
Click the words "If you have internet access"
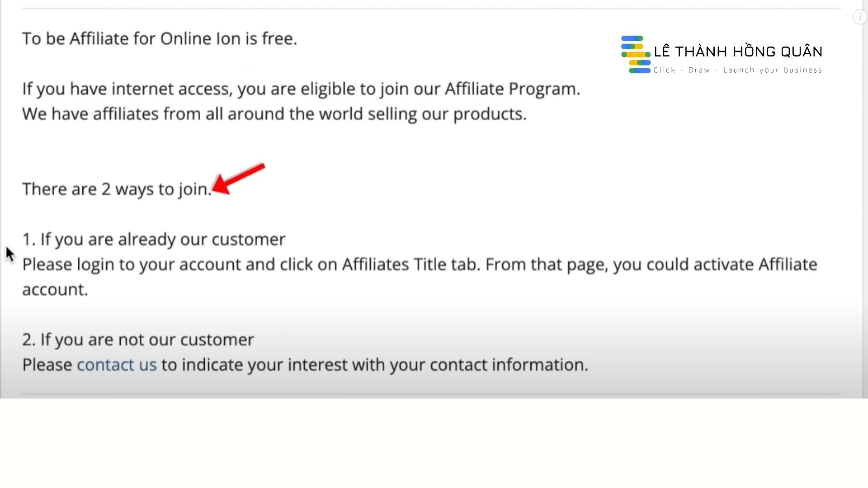pos(127,89)
